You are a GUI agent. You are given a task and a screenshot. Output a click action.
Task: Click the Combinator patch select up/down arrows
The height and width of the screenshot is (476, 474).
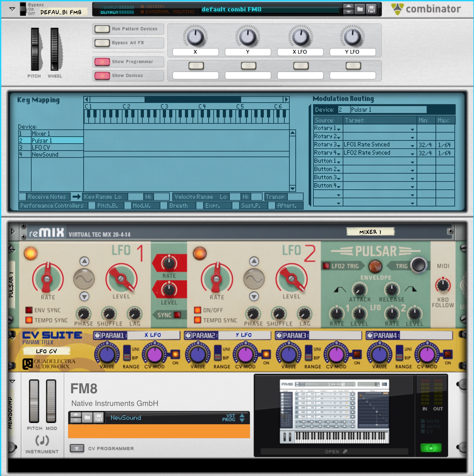click(x=348, y=9)
